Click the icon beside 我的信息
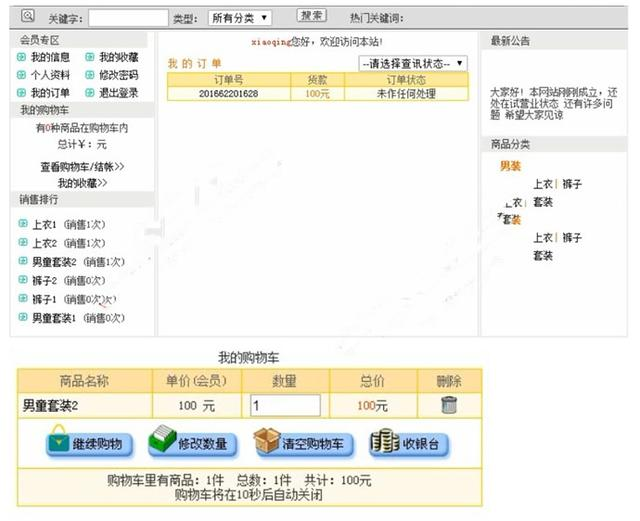This screenshot has height=521, width=640. click(21, 57)
